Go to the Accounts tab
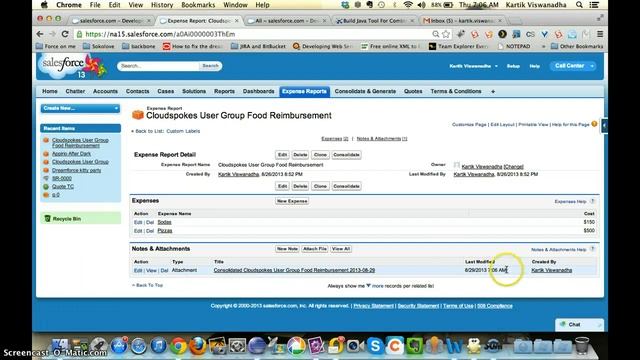Image resolution: width=640 pixels, height=360 pixels. pos(105,91)
